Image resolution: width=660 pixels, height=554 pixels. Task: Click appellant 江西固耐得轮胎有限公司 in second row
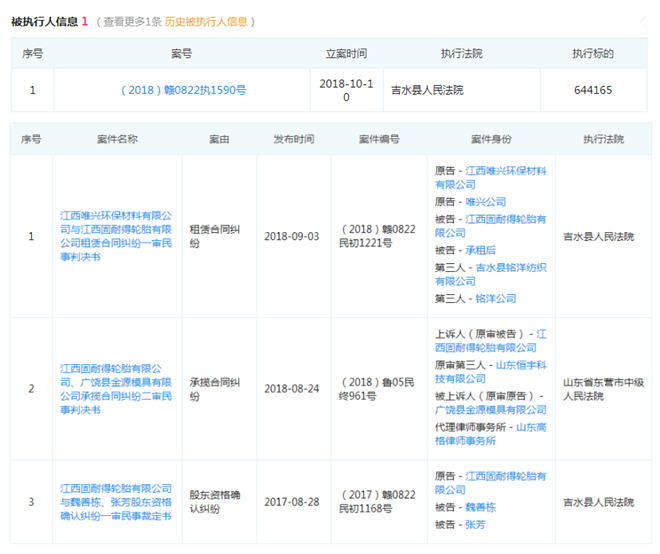pyautogui.click(x=491, y=341)
